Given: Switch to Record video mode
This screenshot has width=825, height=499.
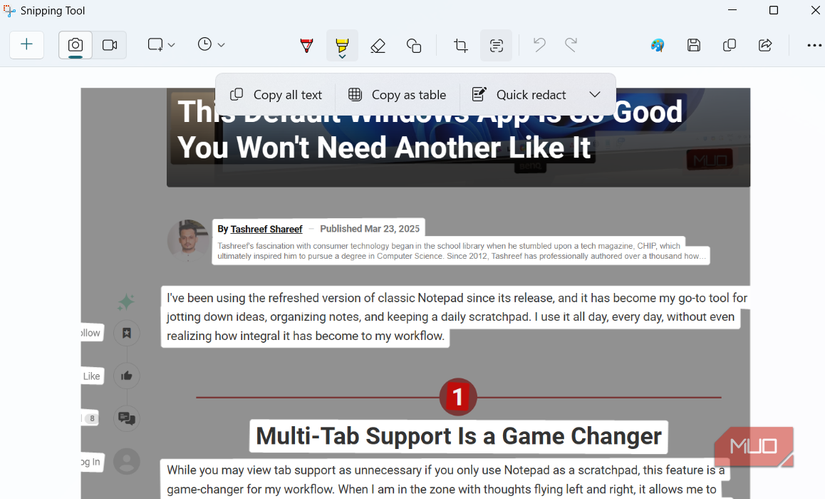Looking at the screenshot, I should point(109,45).
